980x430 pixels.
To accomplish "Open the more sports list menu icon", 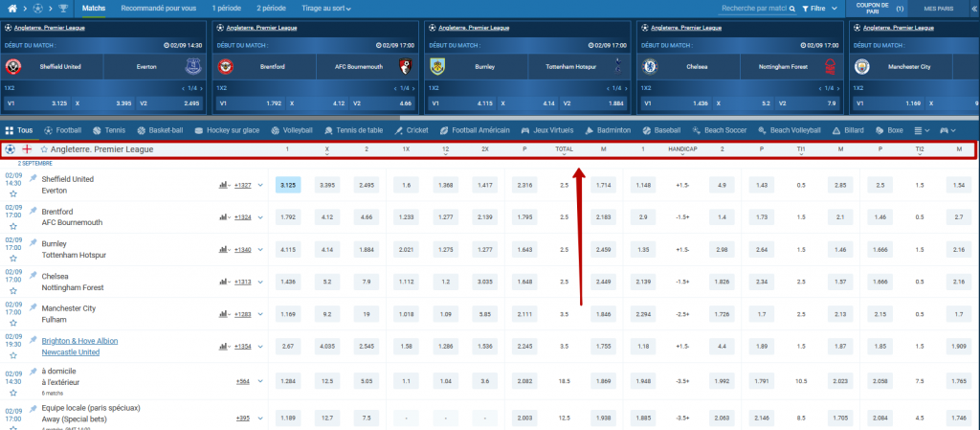I will coord(922,130).
